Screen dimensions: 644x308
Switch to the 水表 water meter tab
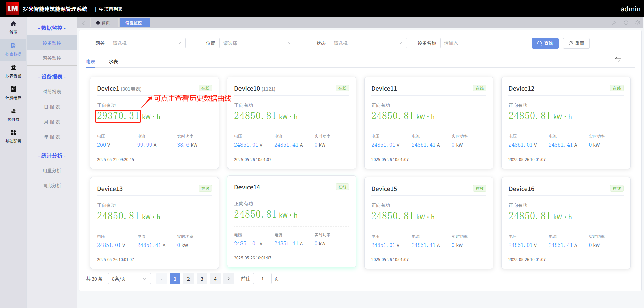click(113, 62)
